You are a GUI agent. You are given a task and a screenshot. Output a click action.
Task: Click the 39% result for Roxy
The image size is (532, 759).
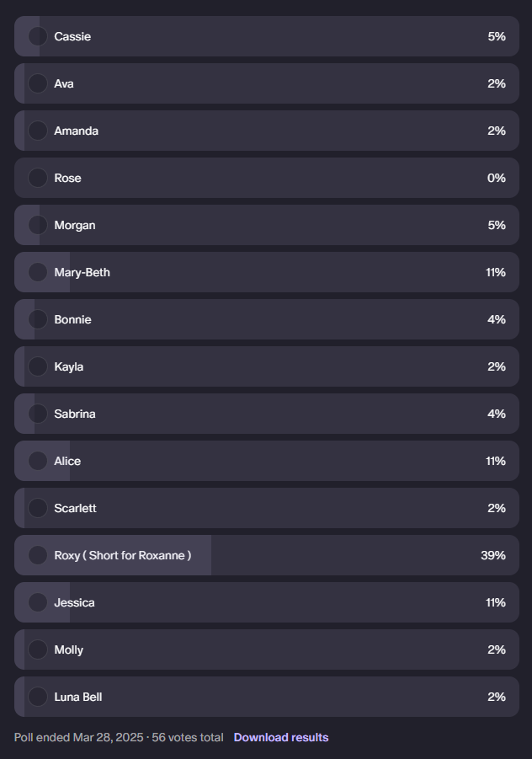tap(492, 555)
